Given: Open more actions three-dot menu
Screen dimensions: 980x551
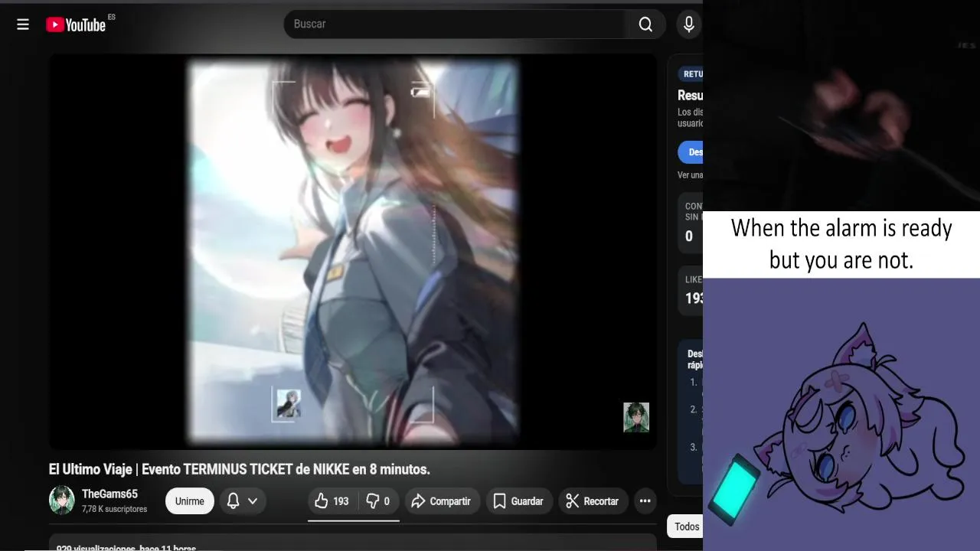Looking at the screenshot, I should (645, 501).
